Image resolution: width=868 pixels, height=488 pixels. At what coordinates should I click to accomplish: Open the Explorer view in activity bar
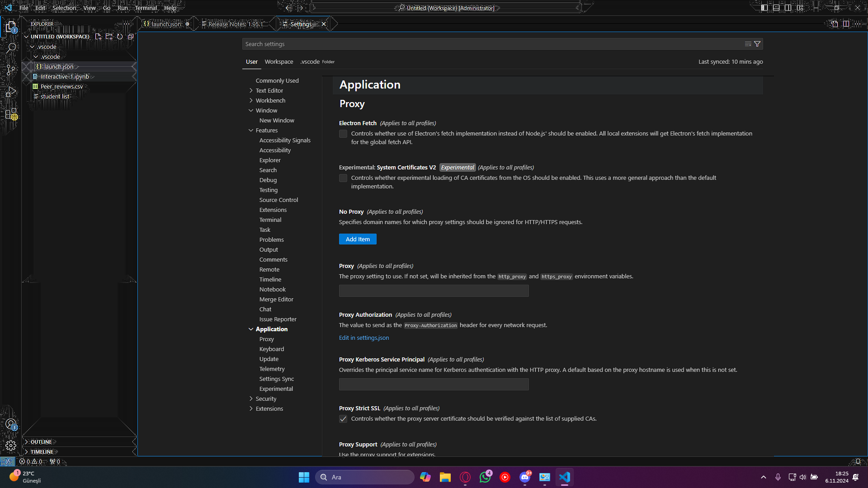11,27
